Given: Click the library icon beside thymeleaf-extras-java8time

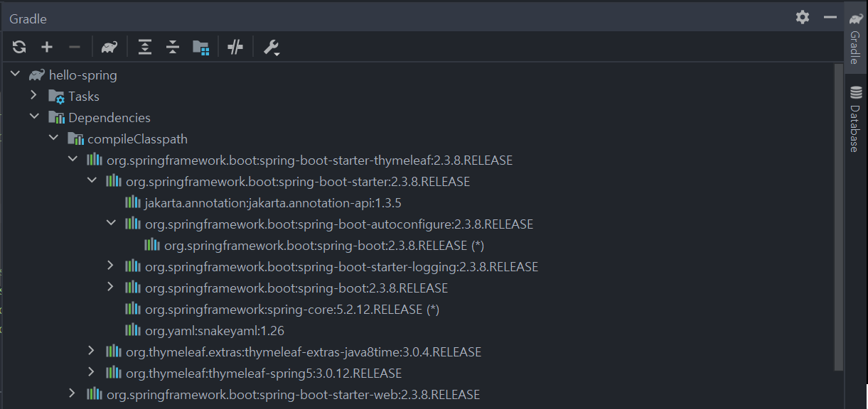Looking at the screenshot, I should click(113, 351).
